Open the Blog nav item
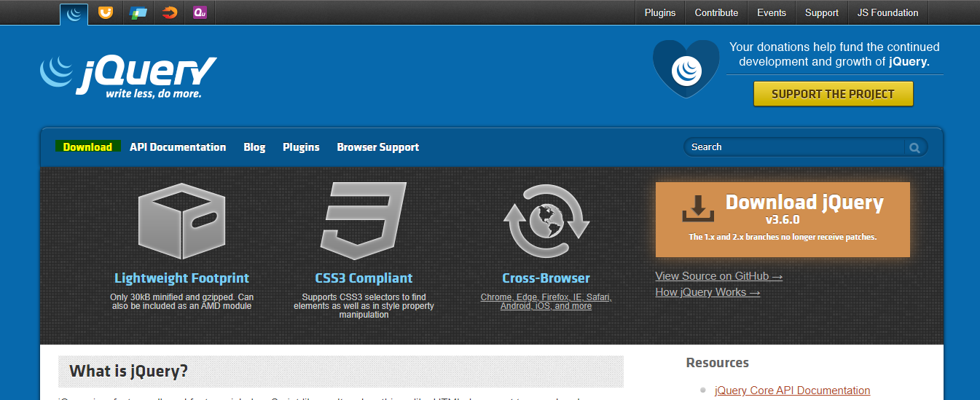The width and height of the screenshot is (980, 400). coord(254,146)
